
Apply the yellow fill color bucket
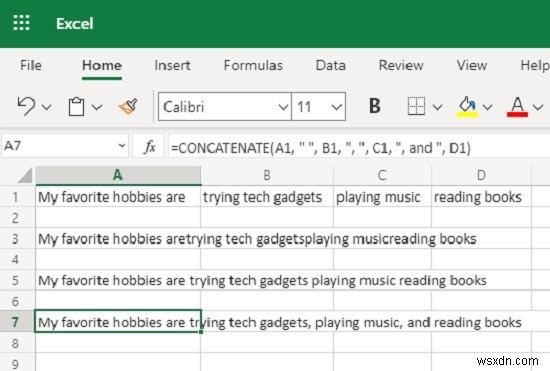tap(467, 107)
